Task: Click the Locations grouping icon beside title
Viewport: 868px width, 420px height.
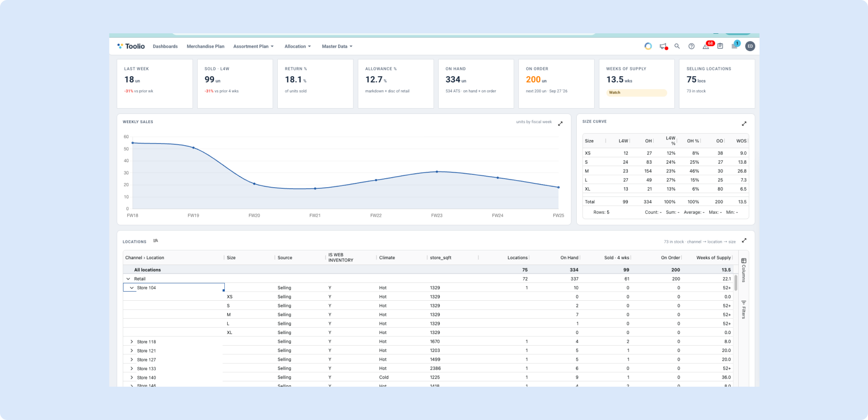Action: [155, 240]
